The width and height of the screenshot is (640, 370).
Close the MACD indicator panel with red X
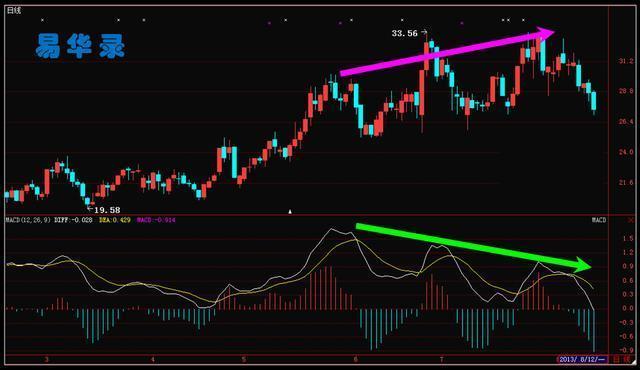631,220
